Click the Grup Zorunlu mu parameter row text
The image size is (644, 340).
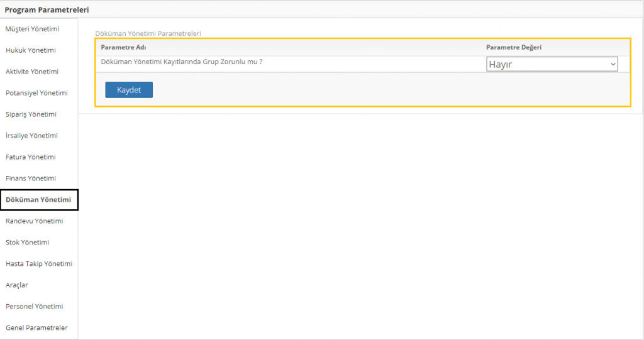pos(181,62)
